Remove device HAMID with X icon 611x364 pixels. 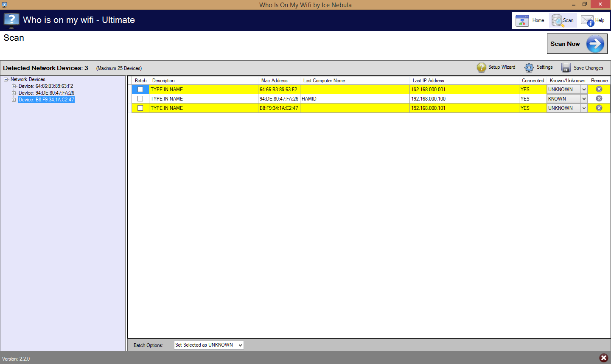pyautogui.click(x=599, y=98)
